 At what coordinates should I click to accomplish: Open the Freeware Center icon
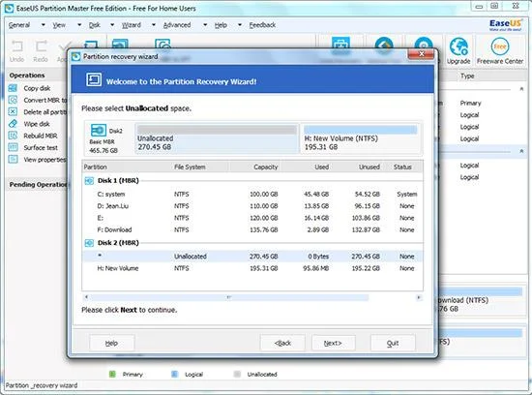click(500, 46)
